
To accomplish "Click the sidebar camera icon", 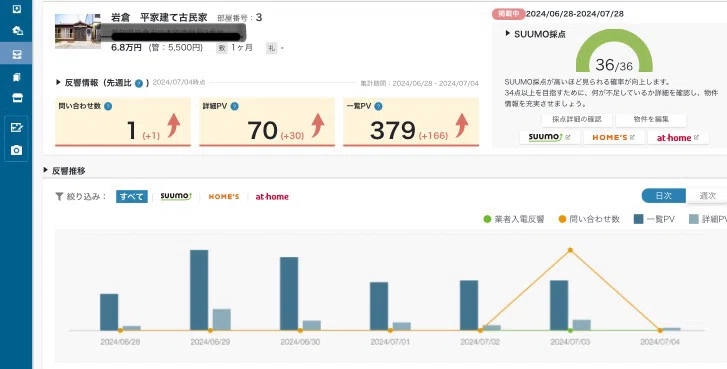I will tap(17, 150).
